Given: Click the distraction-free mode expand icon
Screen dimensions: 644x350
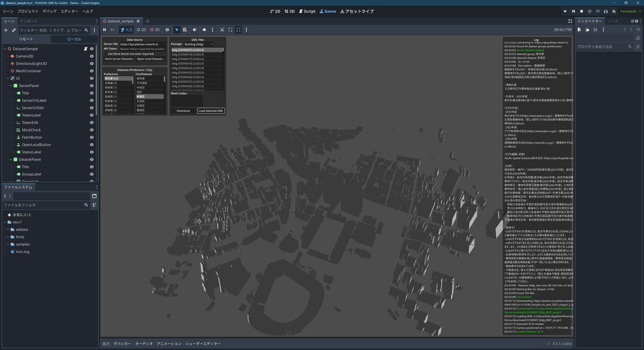Looking at the screenshot, I should point(569,21).
